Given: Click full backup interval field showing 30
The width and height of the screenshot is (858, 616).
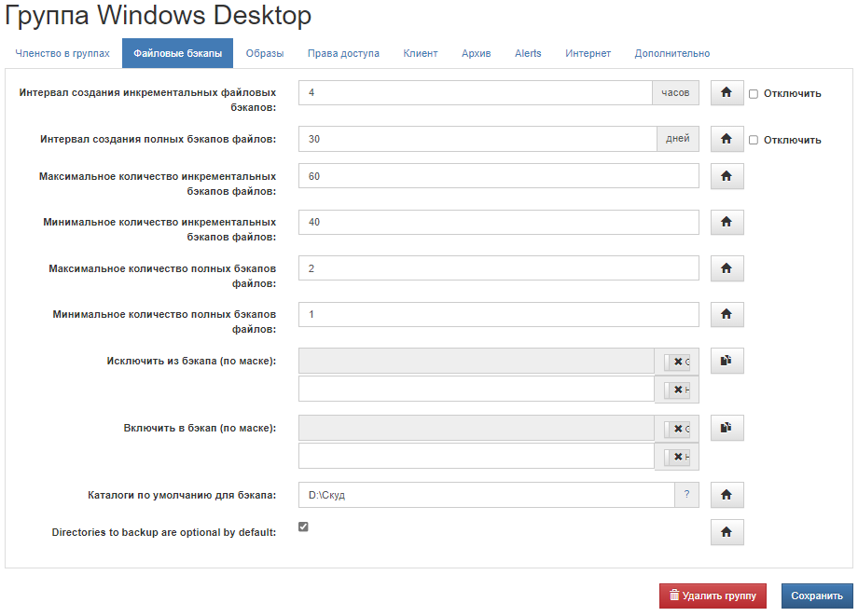Looking at the screenshot, I should tap(477, 139).
